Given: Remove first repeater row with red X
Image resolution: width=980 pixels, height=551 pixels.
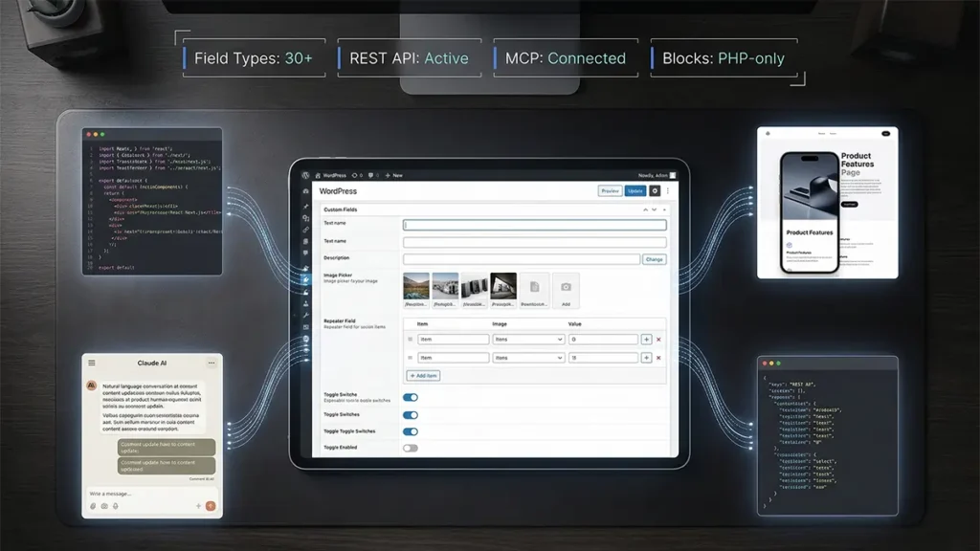Looking at the screenshot, I should [x=658, y=340].
